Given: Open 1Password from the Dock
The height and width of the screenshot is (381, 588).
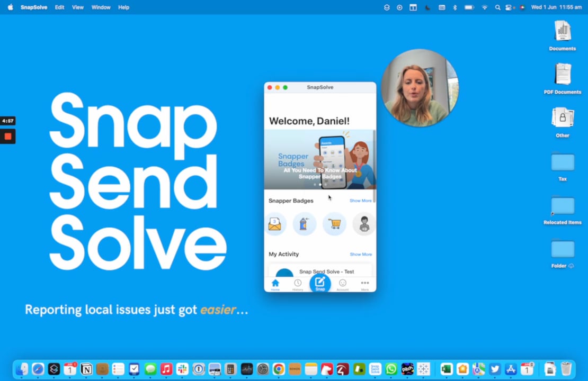Looking at the screenshot, I should (198, 369).
